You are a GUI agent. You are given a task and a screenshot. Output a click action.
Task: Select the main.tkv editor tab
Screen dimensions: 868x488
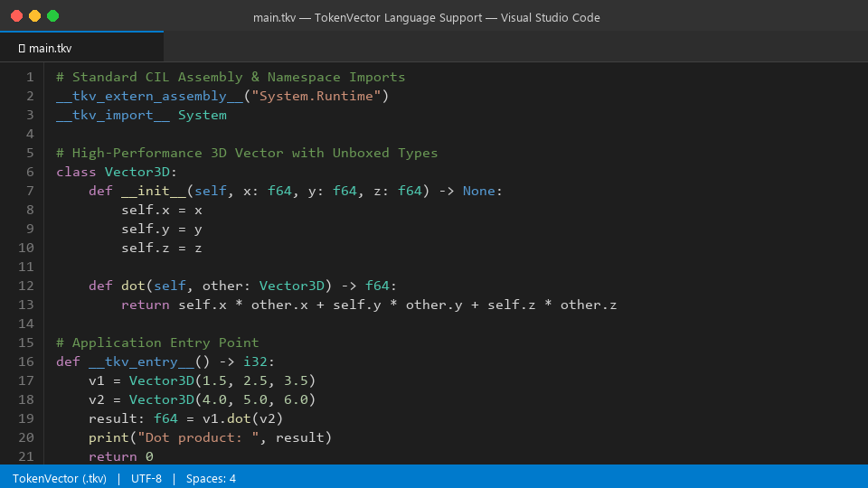pos(81,48)
